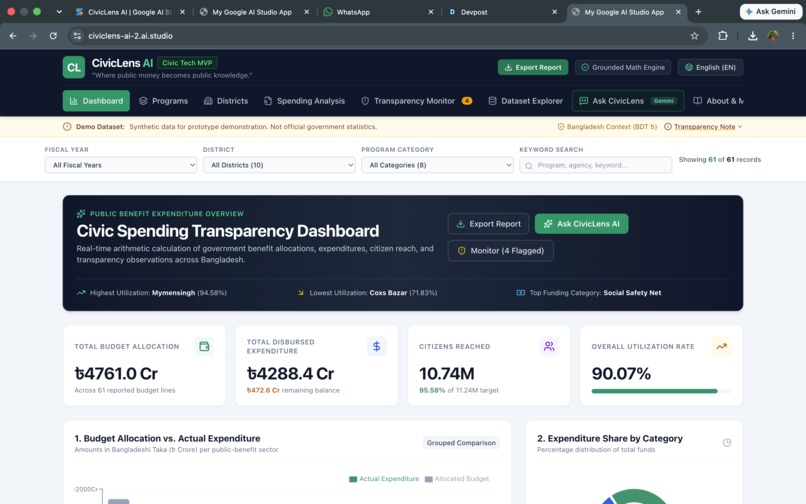Open the Spending Analysis tab
This screenshot has height=504, width=806.
tap(304, 101)
